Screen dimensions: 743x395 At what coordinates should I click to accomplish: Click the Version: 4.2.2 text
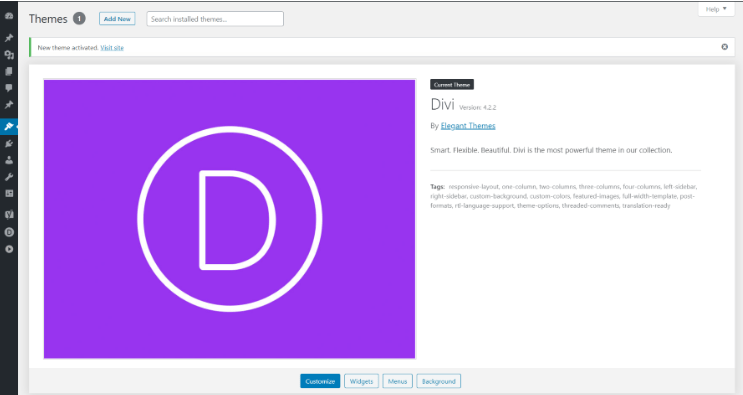478,108
